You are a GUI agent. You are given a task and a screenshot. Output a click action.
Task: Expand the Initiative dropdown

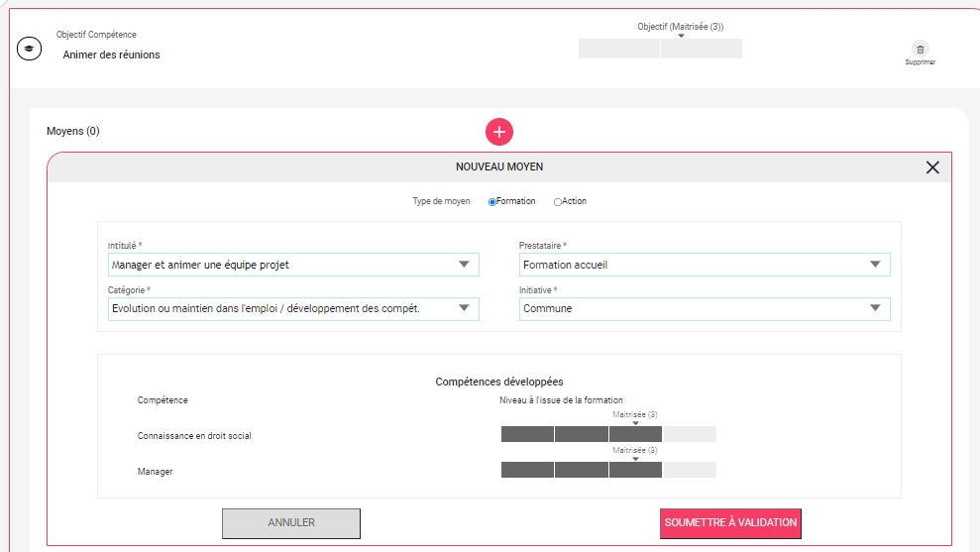pyautogui.click(x=705, y=308)
